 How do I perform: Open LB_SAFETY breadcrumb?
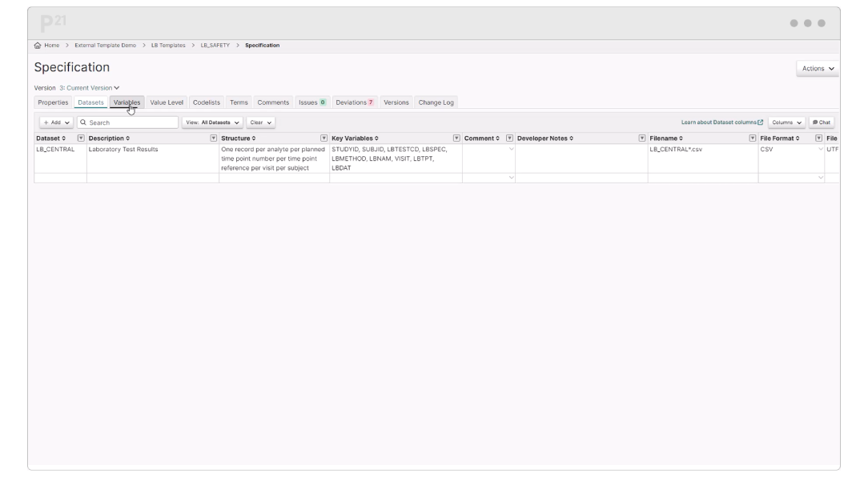215,46
